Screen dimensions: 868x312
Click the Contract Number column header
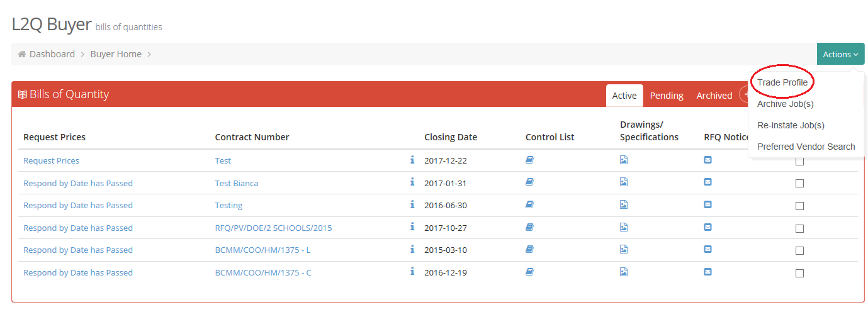coord(252,136)
